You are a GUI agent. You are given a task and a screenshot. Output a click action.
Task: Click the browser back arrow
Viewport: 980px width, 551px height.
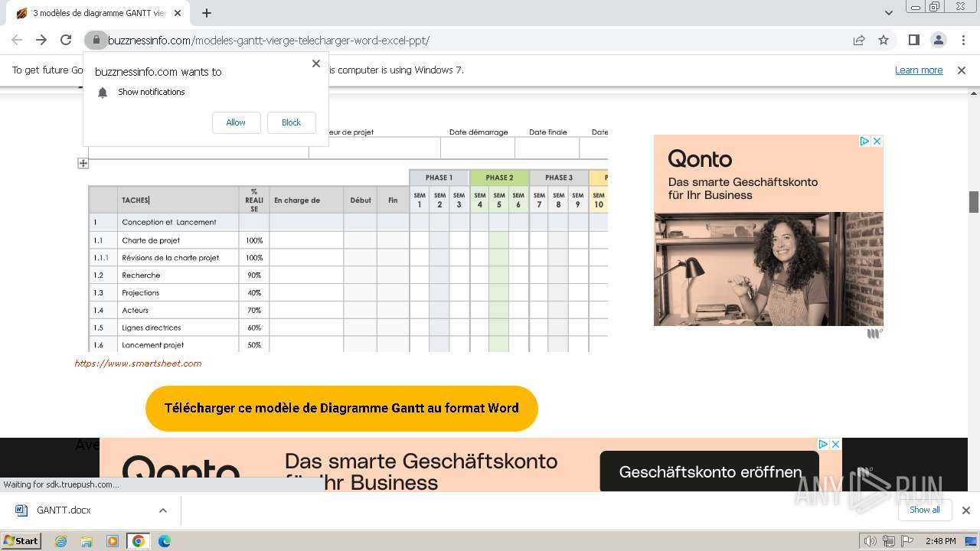[17, 41]
